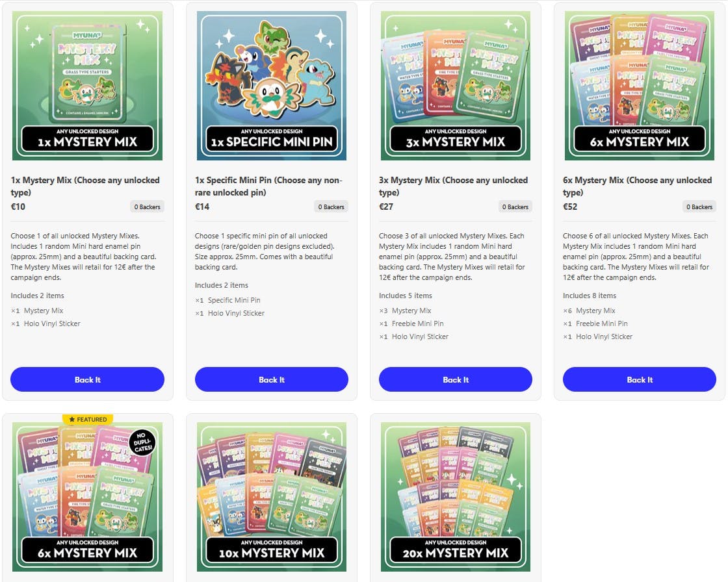The image size is (728, 582).
Task: Click 0 Backers badge on €14 reward
Action: pyautogui.click(x=331, y=207)
